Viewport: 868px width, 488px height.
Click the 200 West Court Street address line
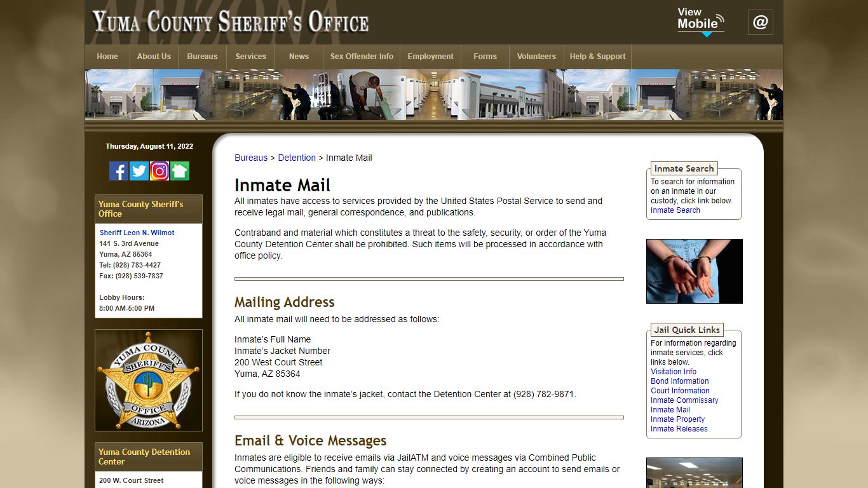click(278, 362)
